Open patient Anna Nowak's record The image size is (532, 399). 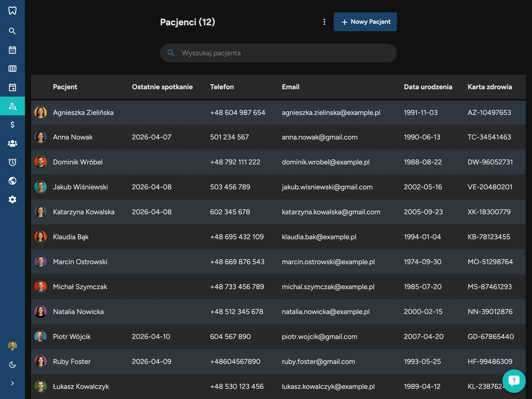pos(73,137)
